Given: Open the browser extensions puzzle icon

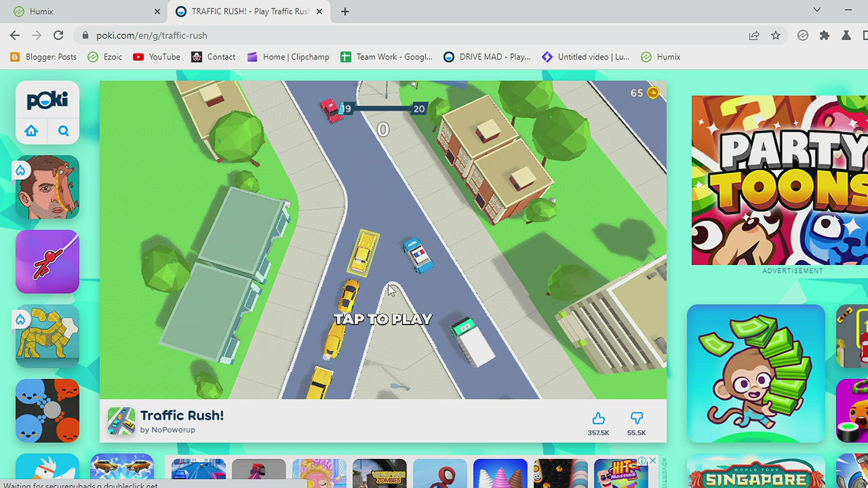Looking at the screenshot, I should point(824,35).
